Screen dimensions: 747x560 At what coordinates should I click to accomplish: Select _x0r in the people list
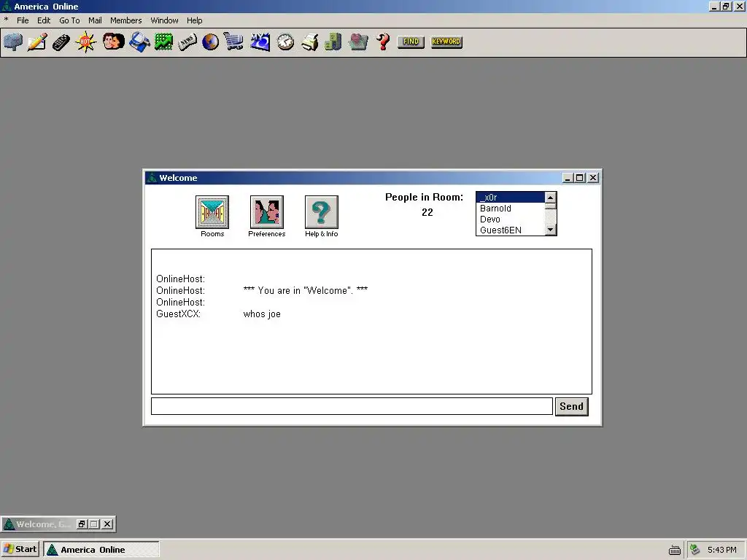(511, 197)
